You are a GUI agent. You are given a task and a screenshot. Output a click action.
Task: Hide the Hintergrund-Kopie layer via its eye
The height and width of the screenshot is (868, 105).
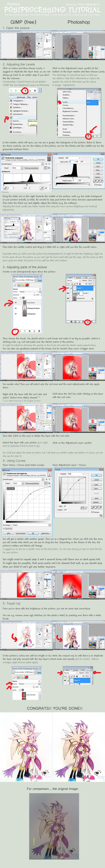[16, 308]
